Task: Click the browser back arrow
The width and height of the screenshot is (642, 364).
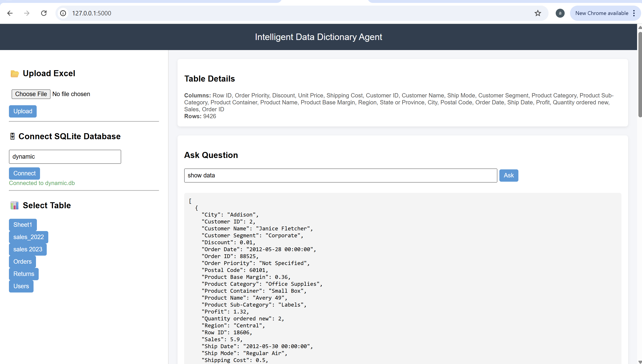Action: (x=10, y=13)
